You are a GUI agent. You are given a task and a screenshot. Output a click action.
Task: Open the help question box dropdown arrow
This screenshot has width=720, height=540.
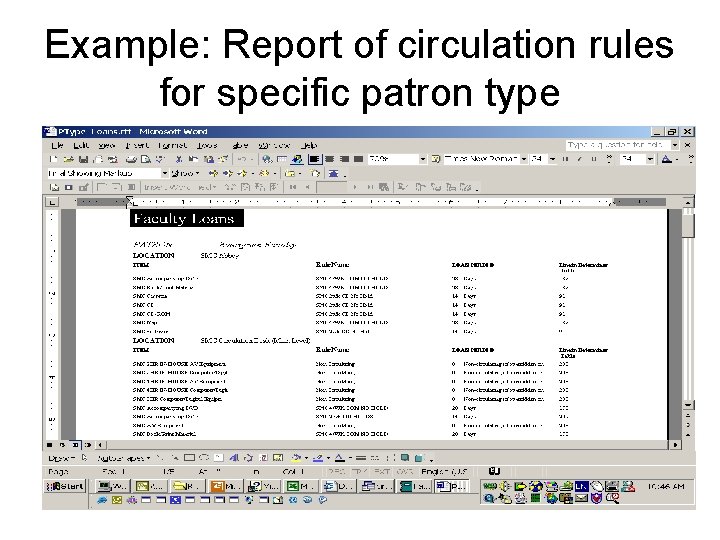[675, 145]
